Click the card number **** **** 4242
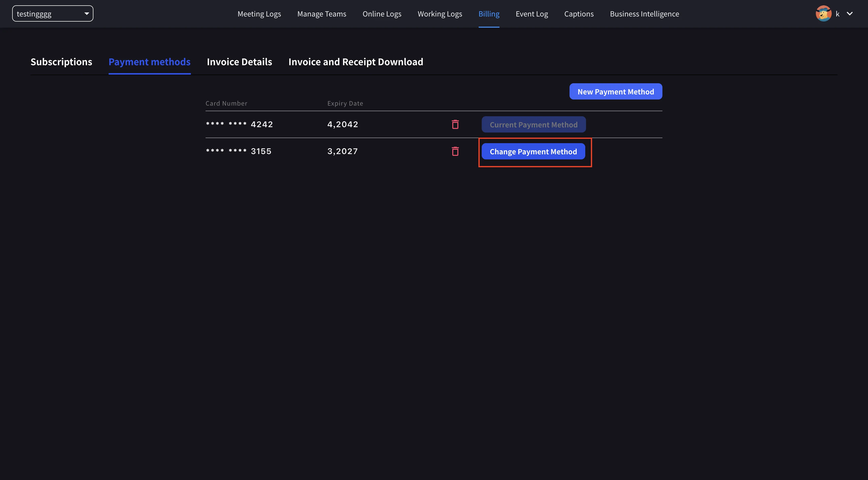This screenshot has width=868, height=480. click(239, 124)
